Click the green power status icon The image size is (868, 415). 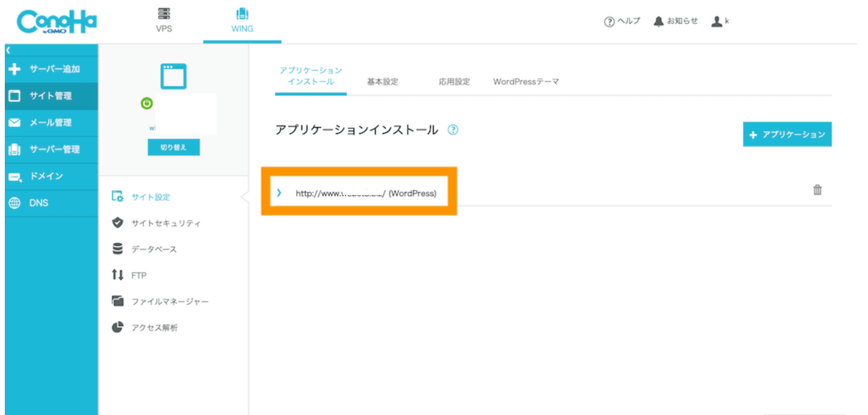tap(147, 103)
